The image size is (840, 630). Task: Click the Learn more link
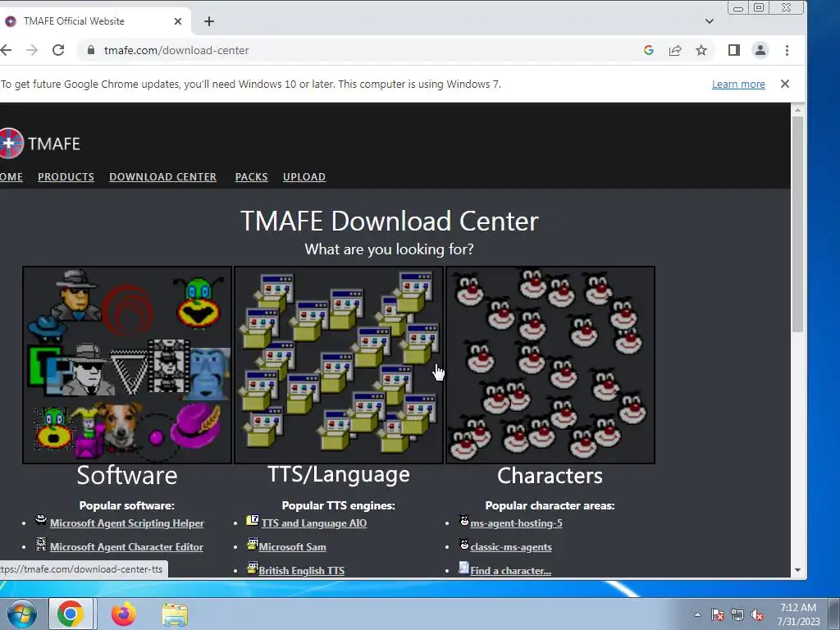738,84
